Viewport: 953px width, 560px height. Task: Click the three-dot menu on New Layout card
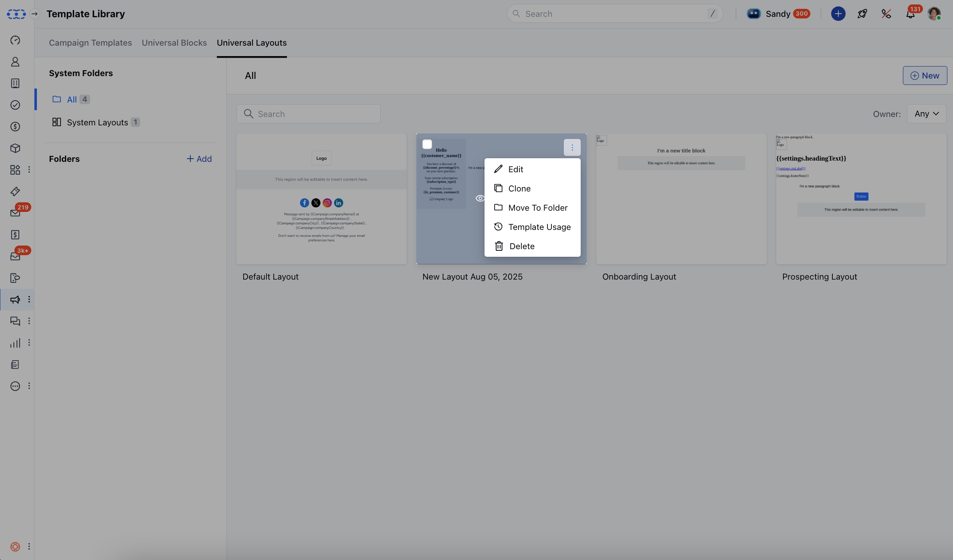pos(572,147)
